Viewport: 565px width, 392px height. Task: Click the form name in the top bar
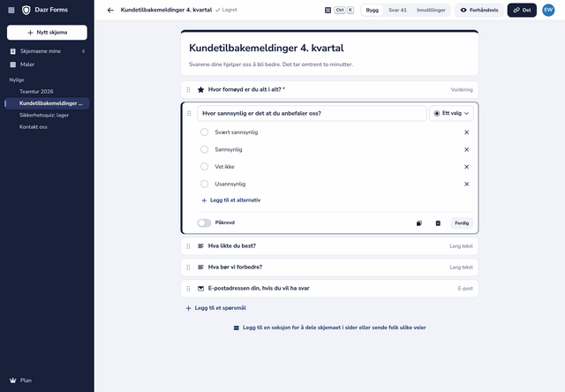coord(166,10)
